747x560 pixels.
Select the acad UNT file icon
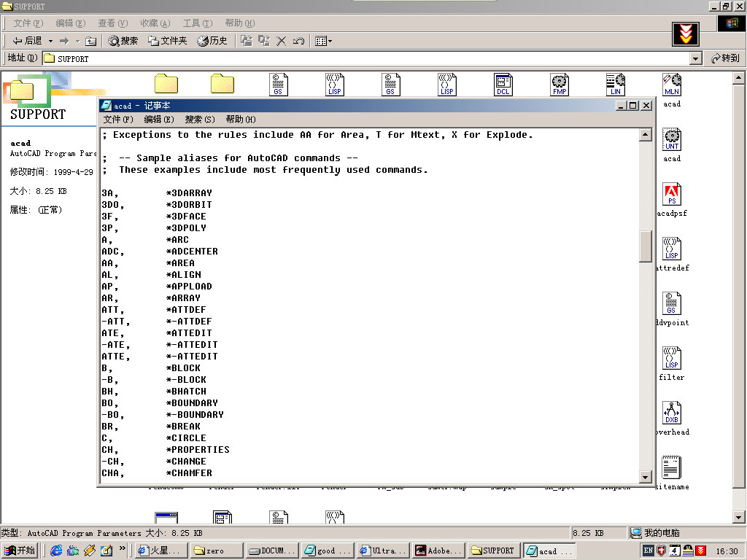click(672, 139)
